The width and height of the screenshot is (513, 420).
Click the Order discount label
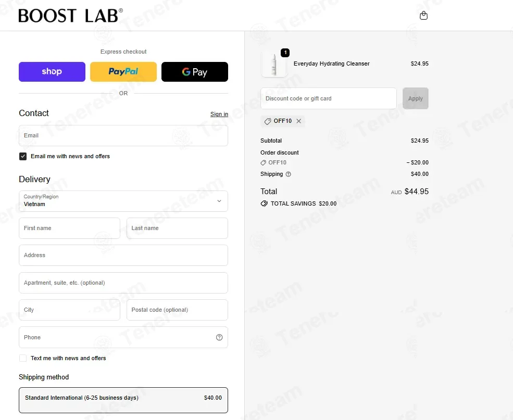click(x=279, y=152)
